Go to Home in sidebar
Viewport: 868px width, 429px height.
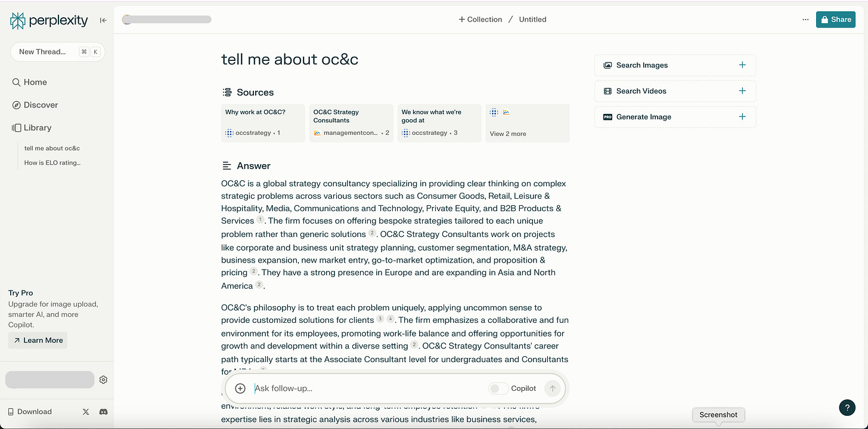[30, 82]
